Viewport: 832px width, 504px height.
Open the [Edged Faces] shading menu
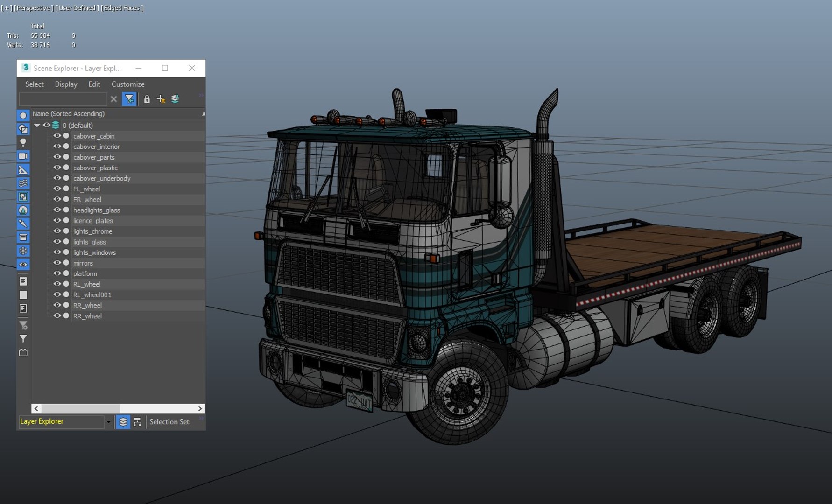tap(122, 8)
